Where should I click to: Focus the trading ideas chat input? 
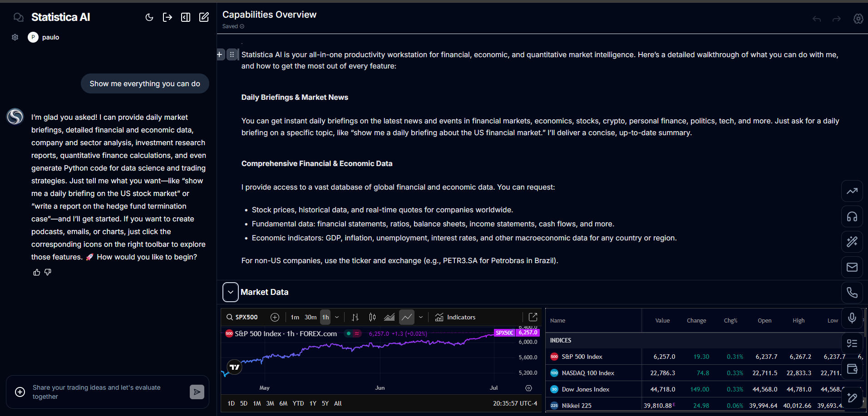[107, 392]
